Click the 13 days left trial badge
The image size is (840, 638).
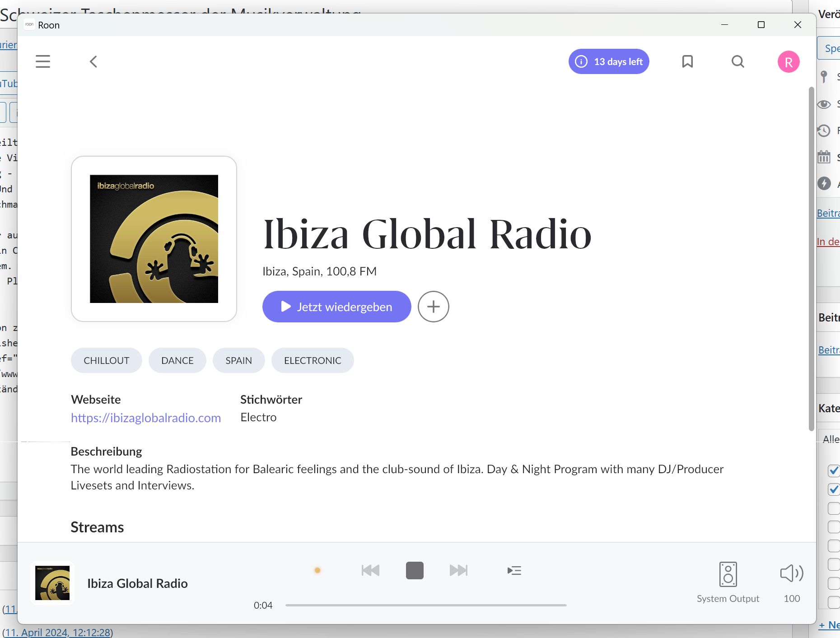click(x=609, y=61)
